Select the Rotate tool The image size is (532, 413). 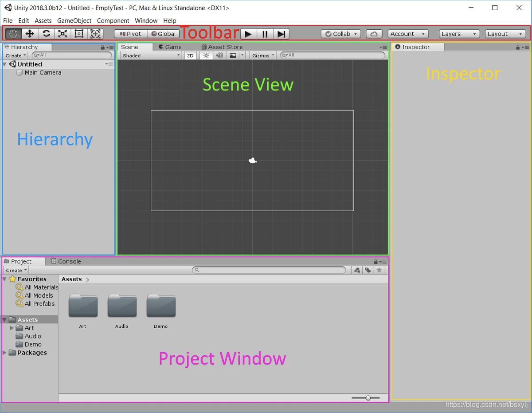[46, 34]
